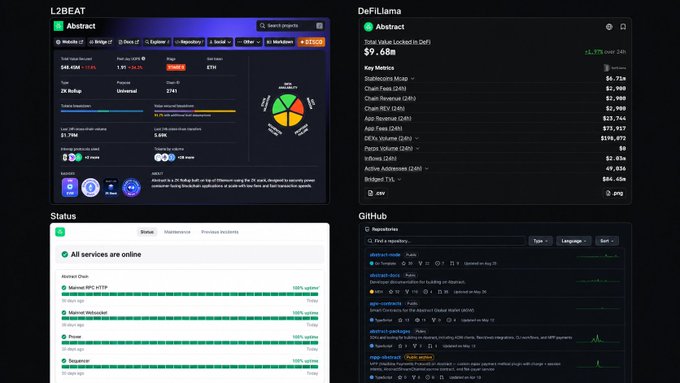Open the abstract-docs repository link
The height and width of the screenshot is (383, 680).
(x=385, y=275)
